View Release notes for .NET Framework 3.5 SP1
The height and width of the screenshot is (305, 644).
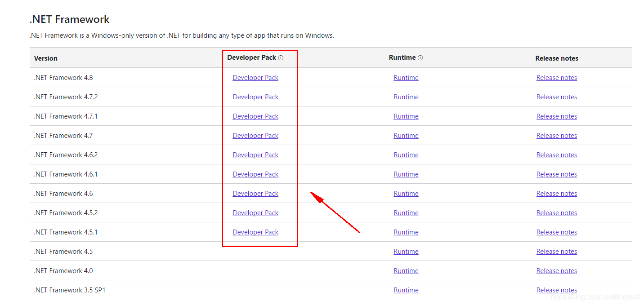click(557, 290)
